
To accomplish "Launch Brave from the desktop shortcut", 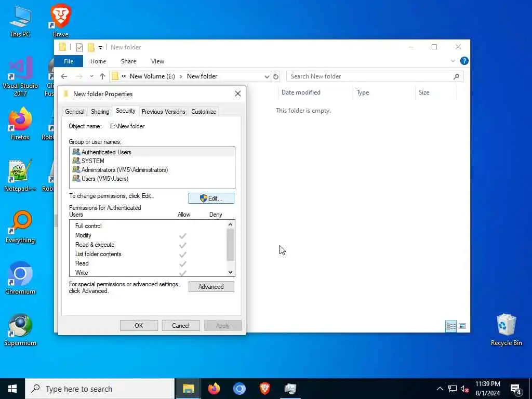I will pos(60,21).
